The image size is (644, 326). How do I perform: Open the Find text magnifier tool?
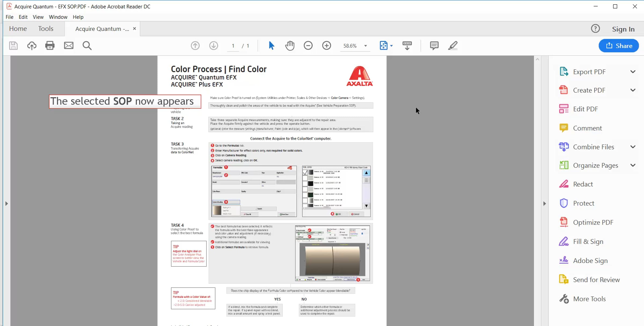(87, 46)
